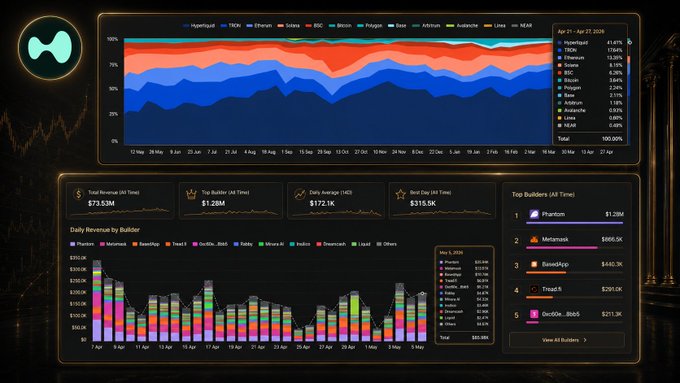
Task: Click the May 5 tooltip date header
Action: tap(451, 252)
